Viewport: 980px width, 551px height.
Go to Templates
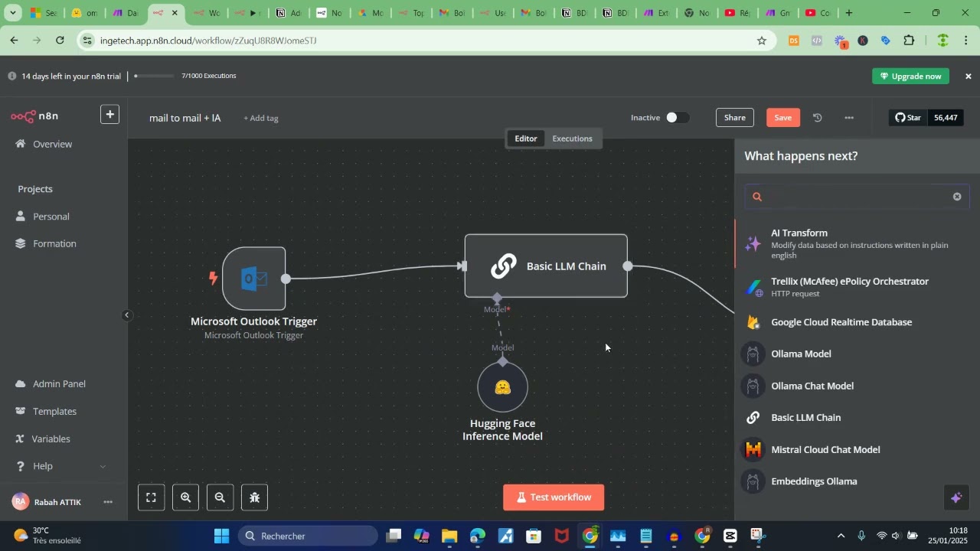point(54,411)
